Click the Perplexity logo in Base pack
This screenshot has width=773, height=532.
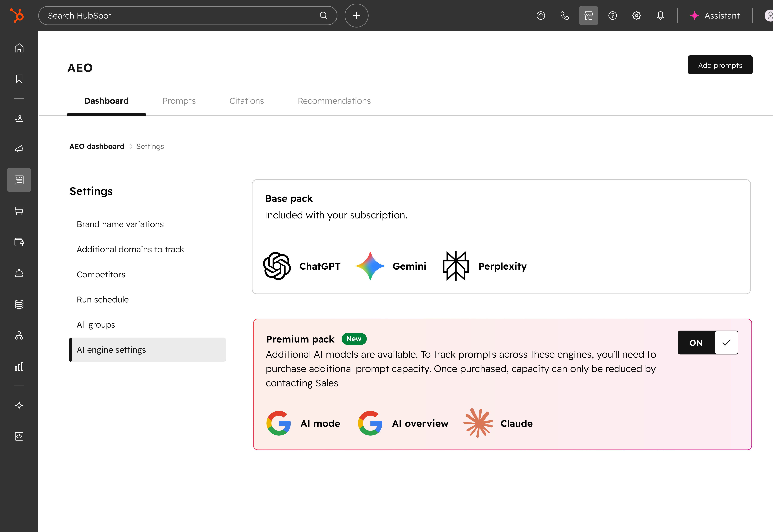point(456,266)
